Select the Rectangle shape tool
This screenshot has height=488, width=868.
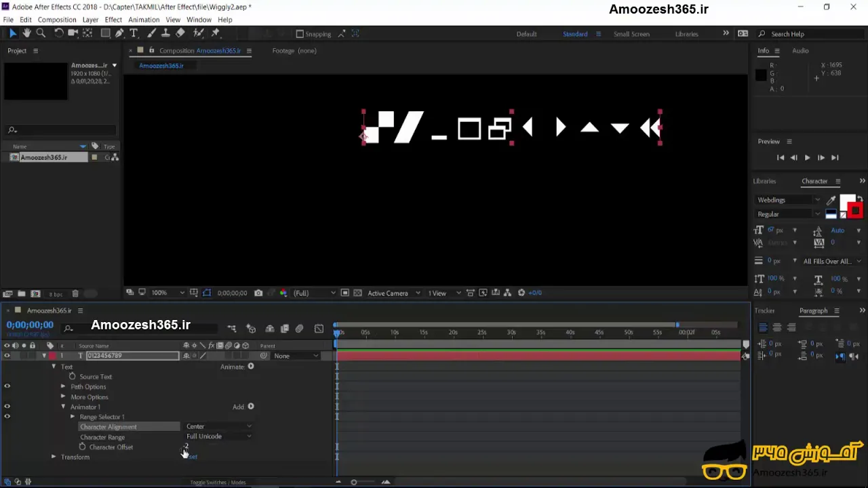(x=106, y=33)
